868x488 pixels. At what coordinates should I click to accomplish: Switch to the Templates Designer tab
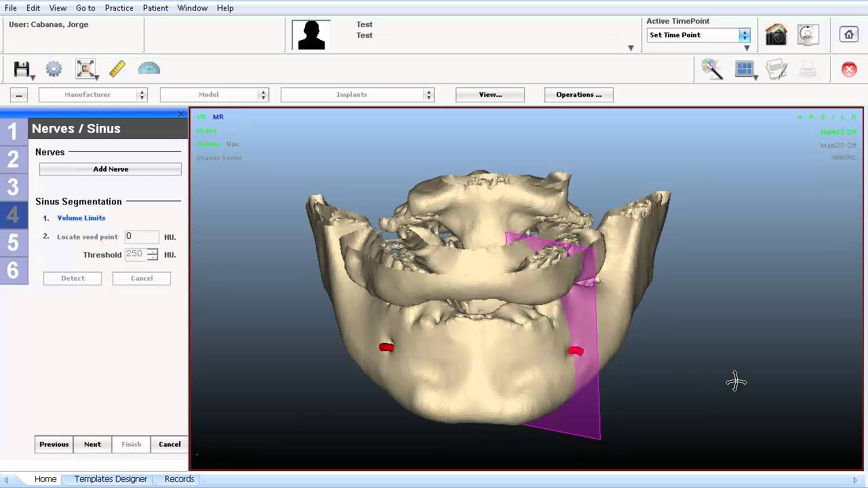111,479
